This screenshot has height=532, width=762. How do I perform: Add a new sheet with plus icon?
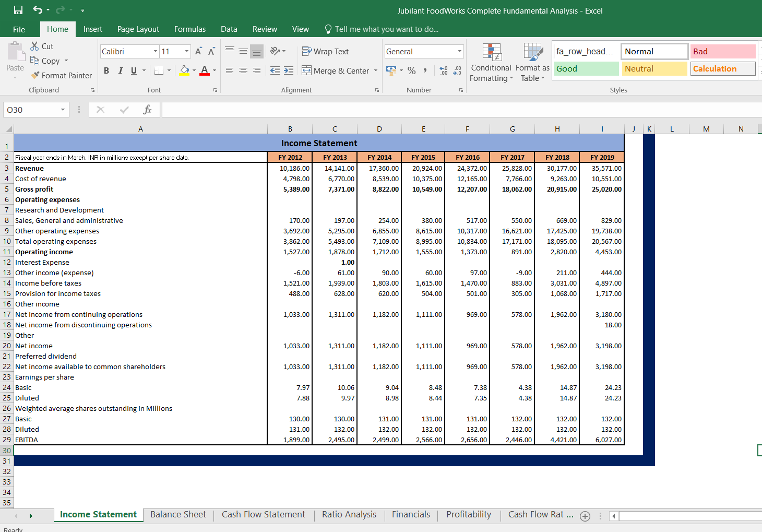(585, 516)
